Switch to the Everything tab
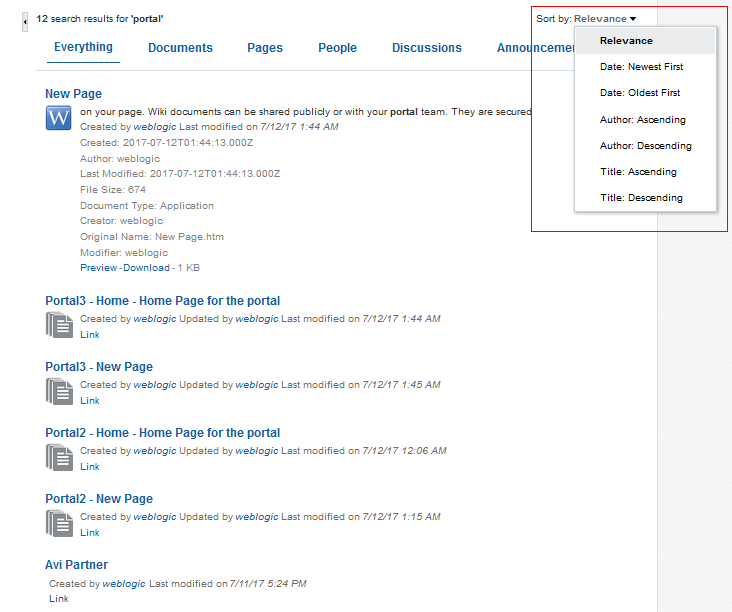The height and width of the screenshot is (612, 732). 83,47
